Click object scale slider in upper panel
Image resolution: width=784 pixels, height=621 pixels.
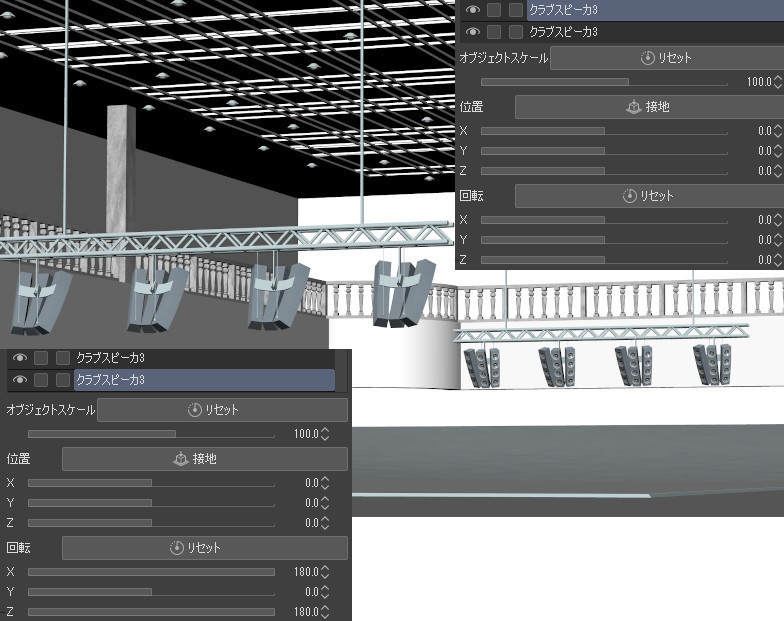point(604,82)
